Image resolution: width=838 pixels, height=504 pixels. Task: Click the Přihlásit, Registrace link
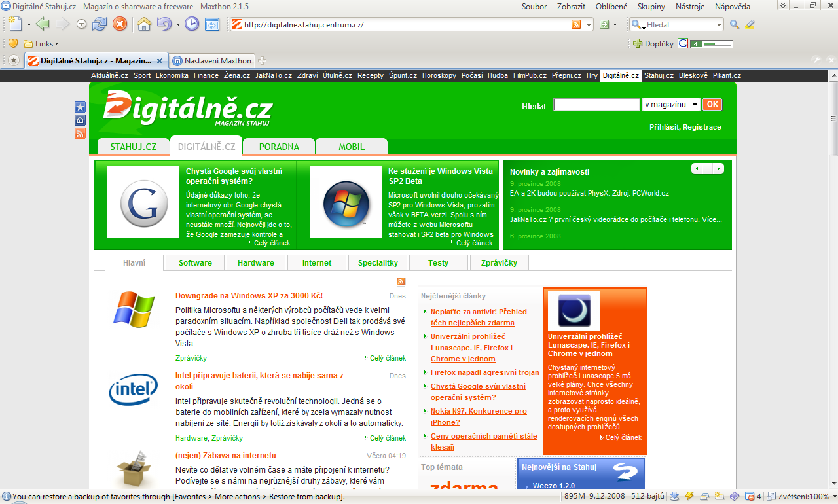pos(685,127)
